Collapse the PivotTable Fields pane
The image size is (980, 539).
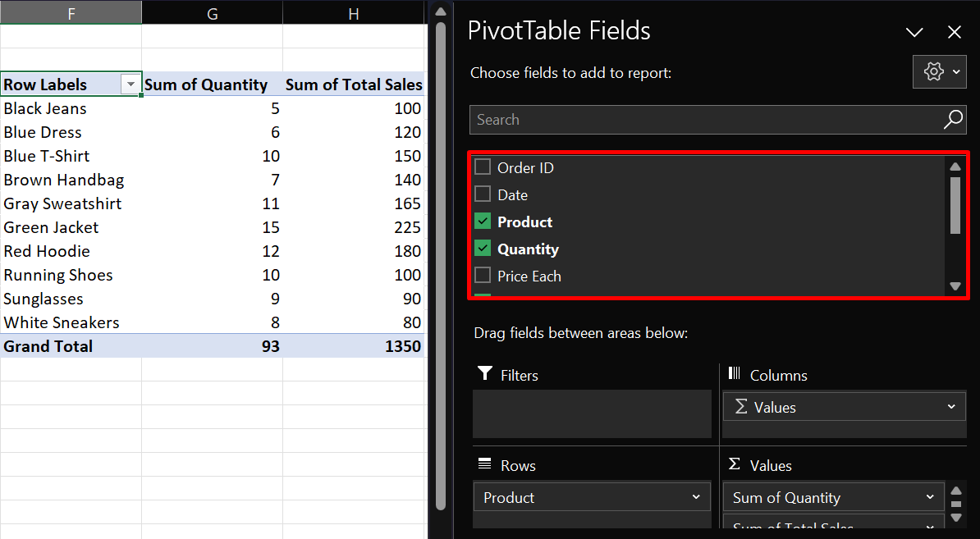tap(914, 32)
